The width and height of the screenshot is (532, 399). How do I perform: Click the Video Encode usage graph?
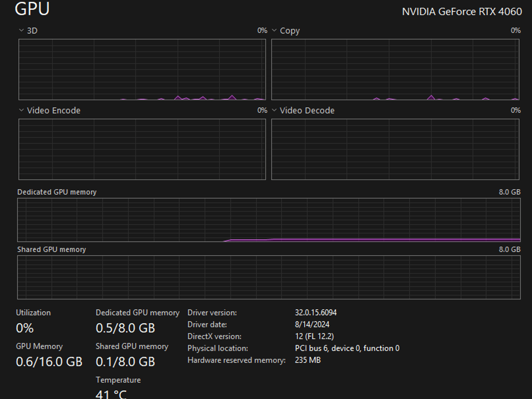coord(142,149)
